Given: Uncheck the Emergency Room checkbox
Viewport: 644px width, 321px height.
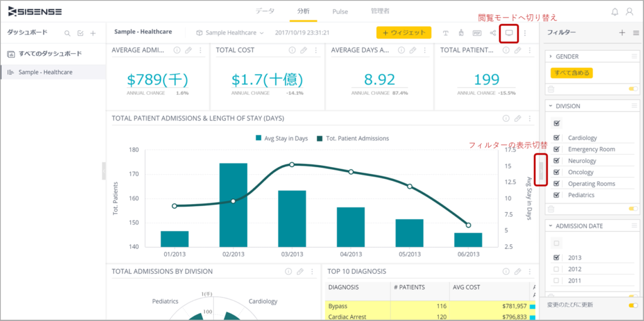Looking at the screenshot, I should pos(557,149).
